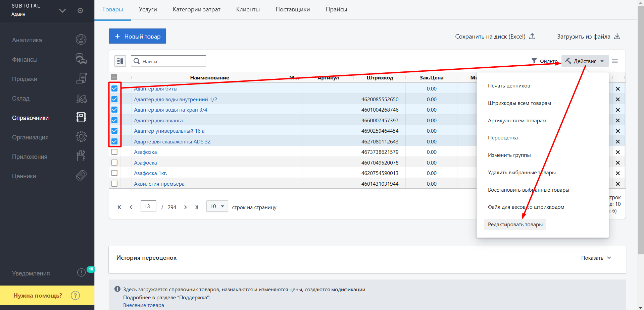Choose Удалить выбранные товары menu item
Screen dimensions: 644x310
pos(522,173)
